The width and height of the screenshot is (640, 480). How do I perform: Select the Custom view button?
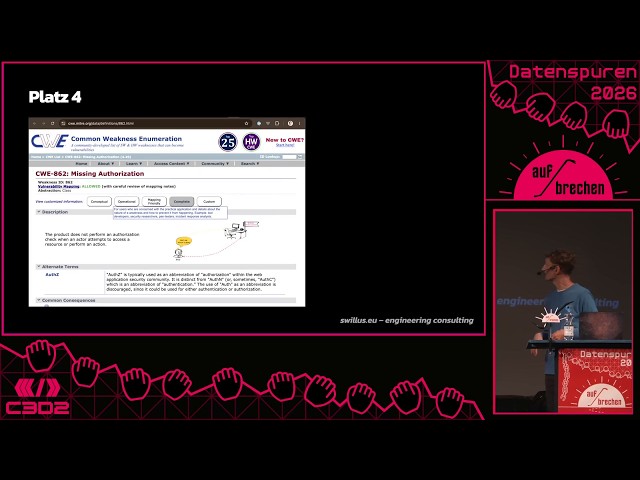209,201
